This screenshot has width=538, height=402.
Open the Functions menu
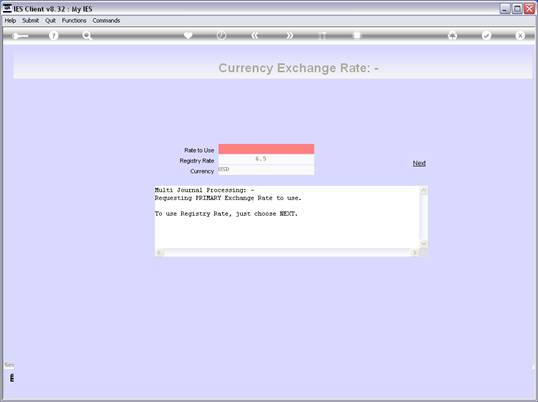[x=74, y=21]
